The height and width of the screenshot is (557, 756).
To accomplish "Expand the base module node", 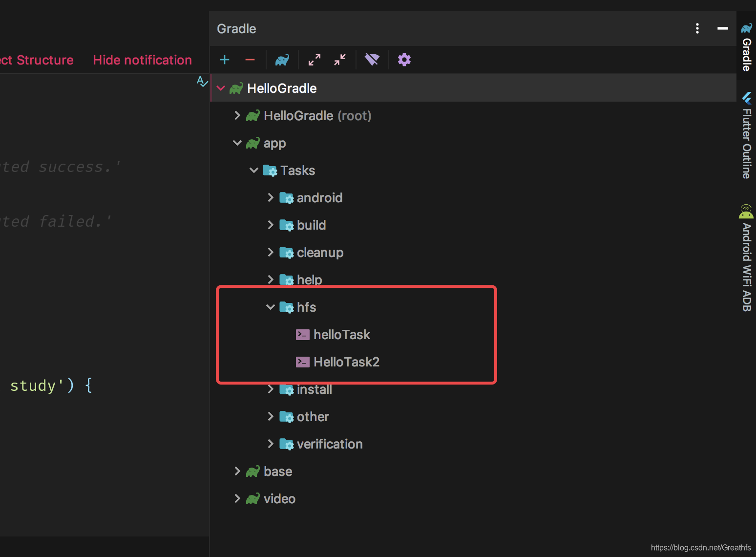I will [237, 471].
